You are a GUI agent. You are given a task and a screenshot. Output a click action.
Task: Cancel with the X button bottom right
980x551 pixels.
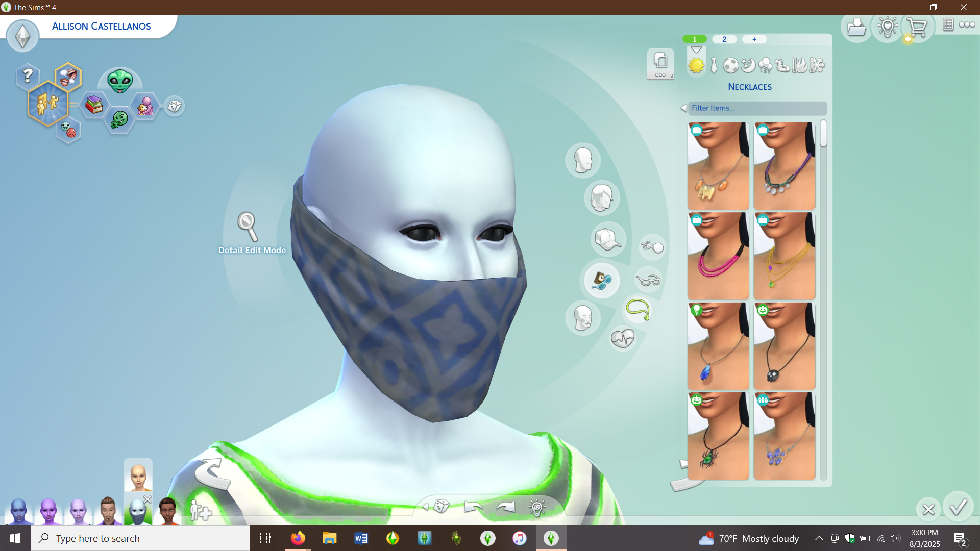pos(928,509)
